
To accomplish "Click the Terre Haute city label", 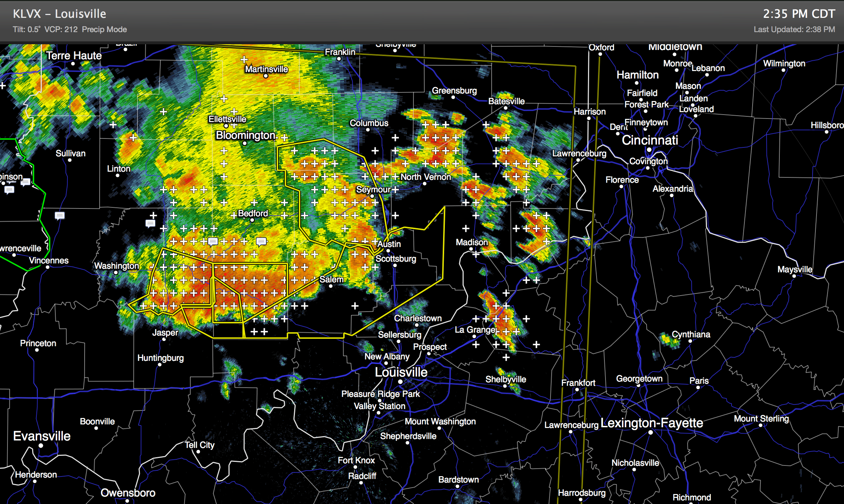I will [74, 56].
